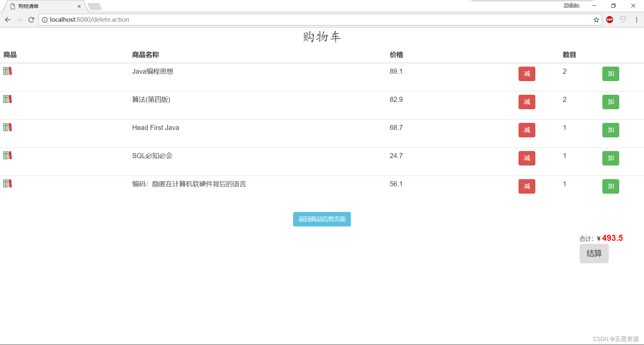Image resolution: width=644 pixels, height=345 pixels.
Task: Decrease quantity of Head First Java
Action: [527, 130]
